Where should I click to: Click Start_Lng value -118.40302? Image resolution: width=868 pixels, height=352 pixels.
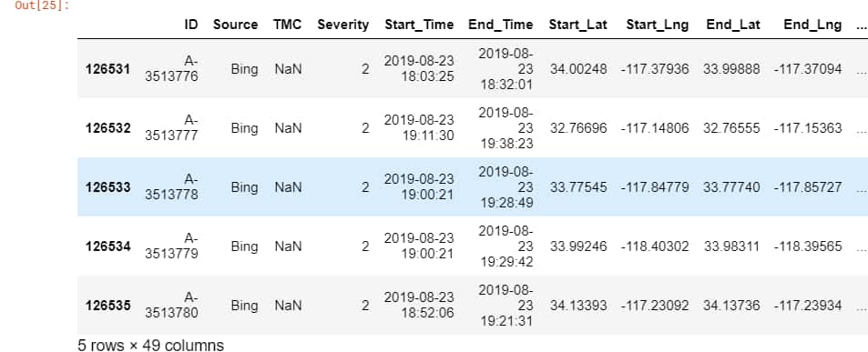655,246
